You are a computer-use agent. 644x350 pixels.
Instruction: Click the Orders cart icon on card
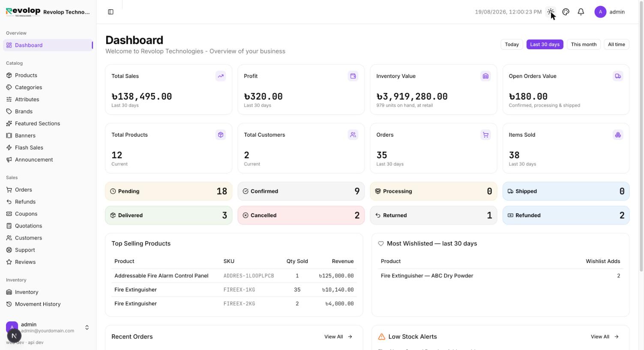pyautogui.click(x=485, y=135)
